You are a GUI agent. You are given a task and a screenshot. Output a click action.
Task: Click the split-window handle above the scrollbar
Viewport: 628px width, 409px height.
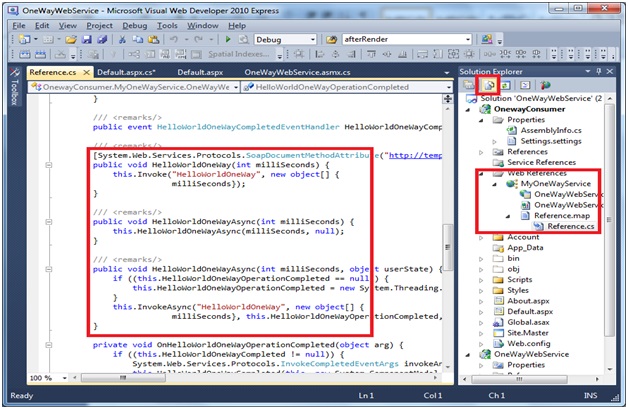tap(447, 99)
